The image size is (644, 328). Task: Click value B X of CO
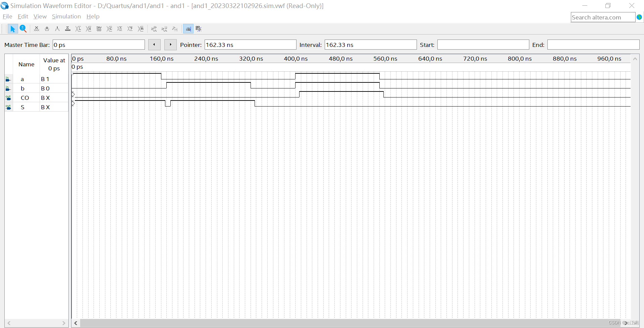point(45,98)
